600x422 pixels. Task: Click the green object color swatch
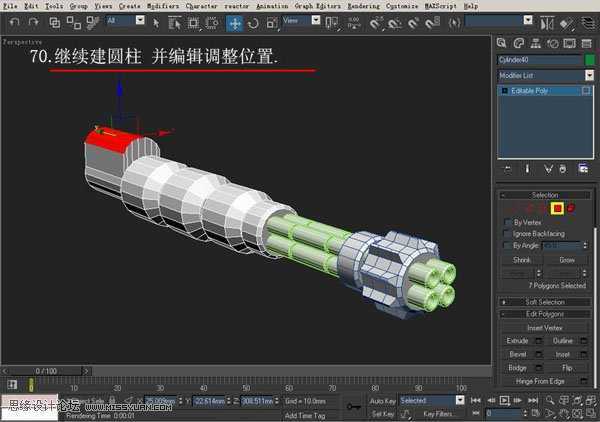590,60
